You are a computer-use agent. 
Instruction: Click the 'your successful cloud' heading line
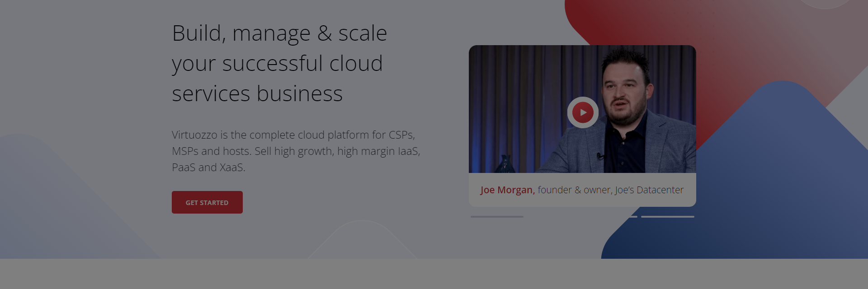277,64
